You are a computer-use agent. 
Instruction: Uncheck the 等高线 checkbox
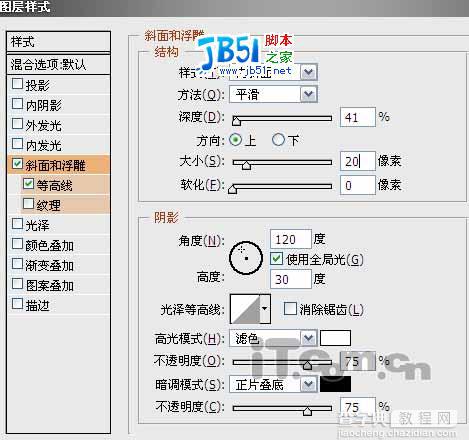(28, 184)
